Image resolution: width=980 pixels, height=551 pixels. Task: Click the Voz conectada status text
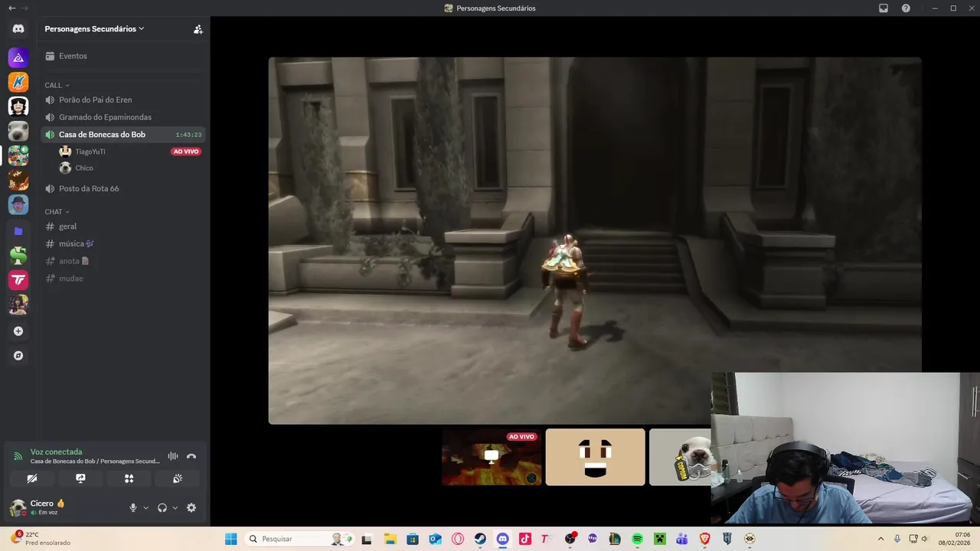(56, 452)
